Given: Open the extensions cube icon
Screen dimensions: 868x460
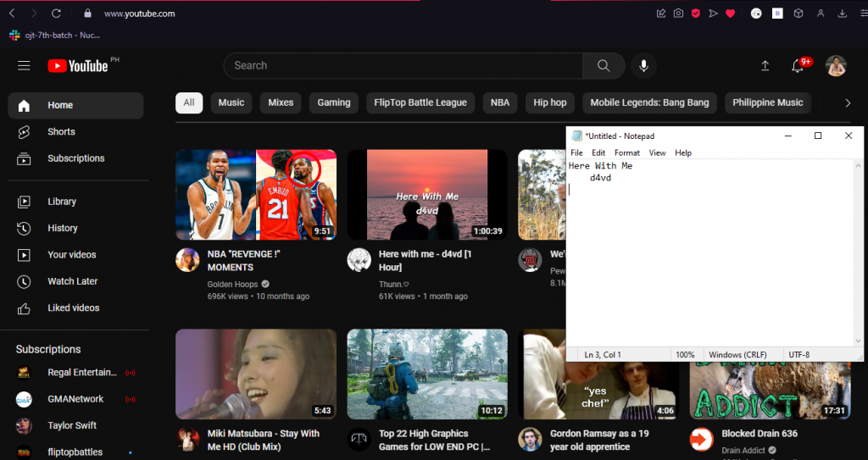Looking at the screenshot, I should pos(798,14).
